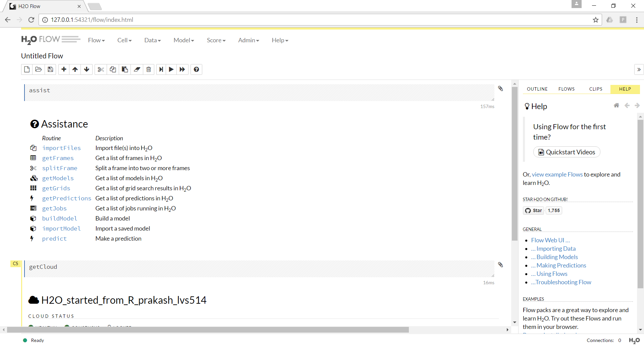The height and width of the screenshot is (345, 644).
Task: Click the main vertical scrollbar thumb
Action: coord(515,164)
